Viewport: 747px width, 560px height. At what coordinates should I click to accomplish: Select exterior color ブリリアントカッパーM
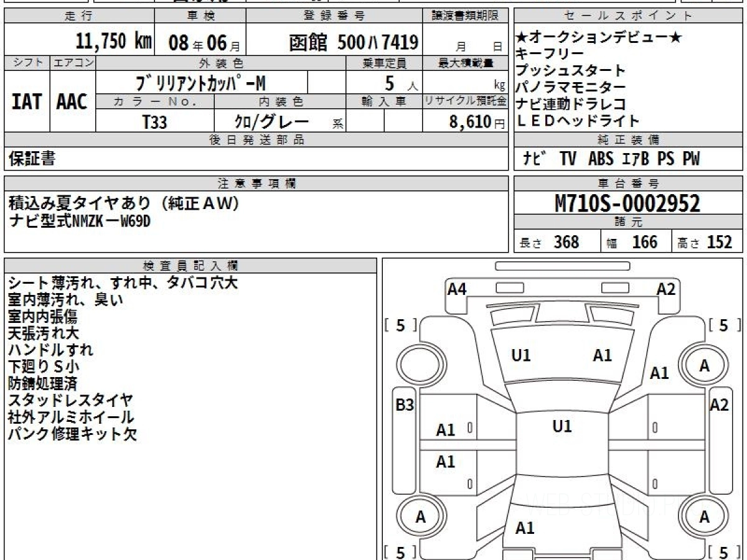click(x=200, y=82)
